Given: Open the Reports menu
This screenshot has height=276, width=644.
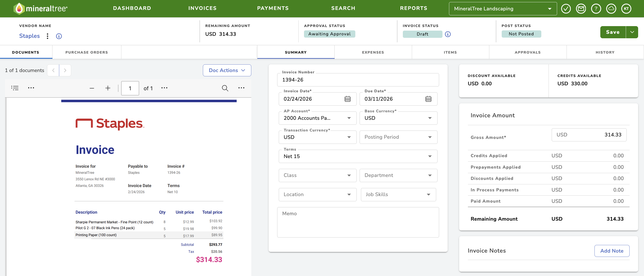Looking at the screenshot, I should click(413, 8).
